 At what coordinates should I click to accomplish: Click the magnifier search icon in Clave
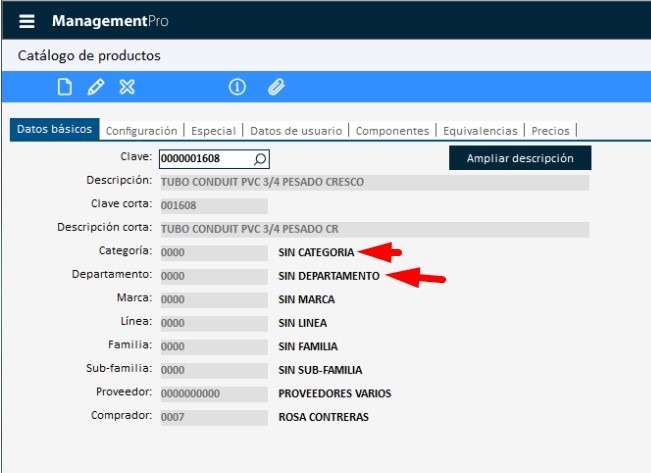point(260,159)
